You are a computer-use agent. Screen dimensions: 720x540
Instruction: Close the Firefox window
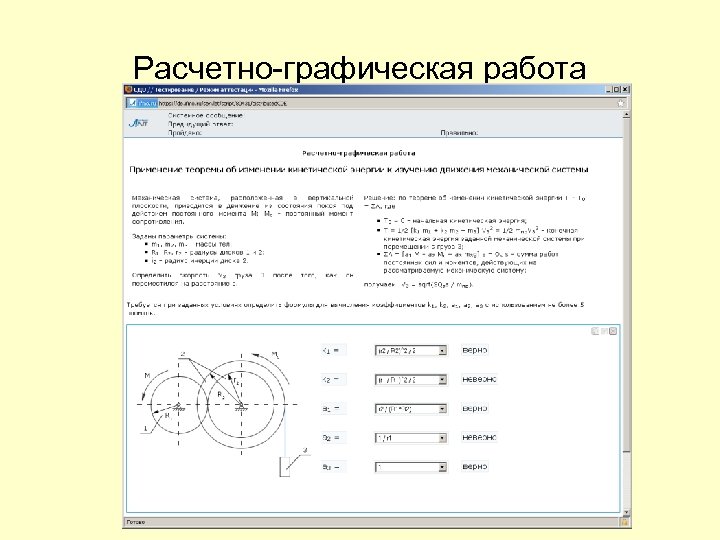click(x=625, y=90)
